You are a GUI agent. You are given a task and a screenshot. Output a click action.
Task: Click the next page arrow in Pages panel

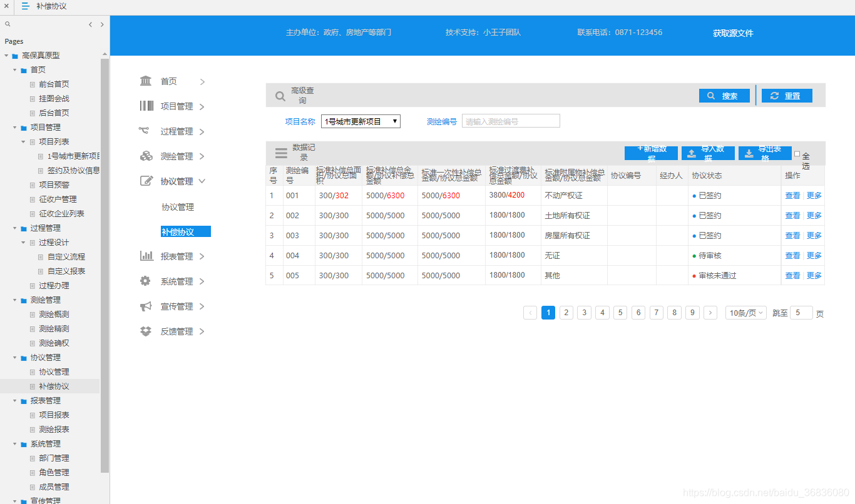[103, 24]
